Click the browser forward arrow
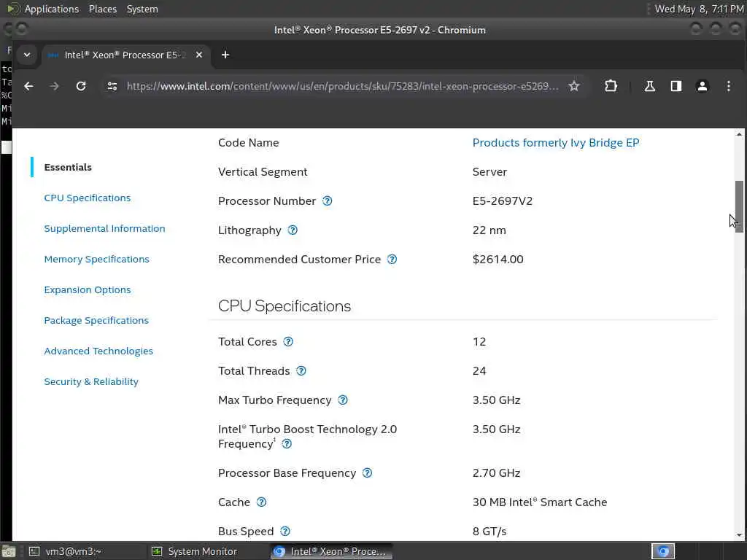This screenshot has height=560, width=747. point(54,86)
